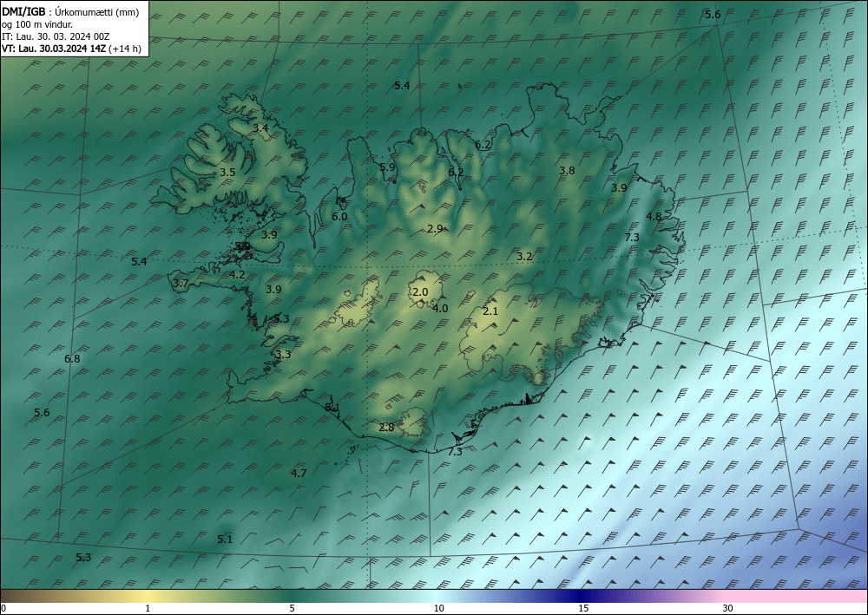This screenshot has height=615, width=868.
Task: Pick the dark navy segment of the color scale
Action: point(582,596)
